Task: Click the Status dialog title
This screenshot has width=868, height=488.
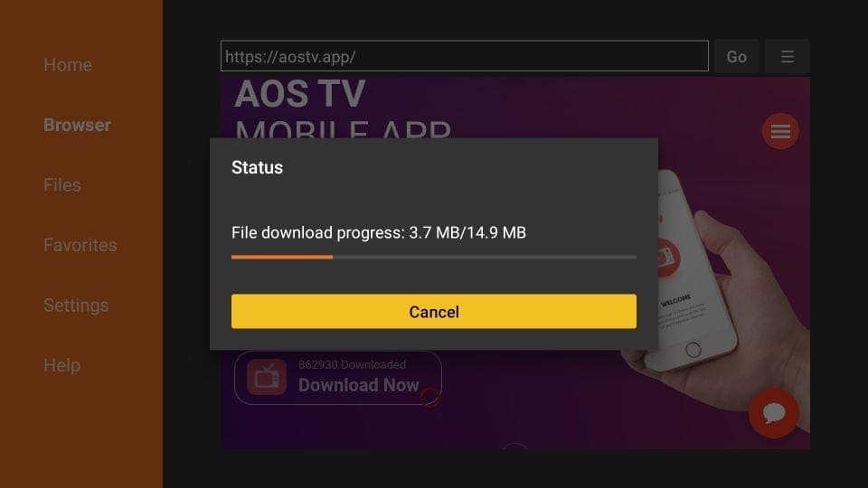Action: pyautogui.click(x=257, y=168)
